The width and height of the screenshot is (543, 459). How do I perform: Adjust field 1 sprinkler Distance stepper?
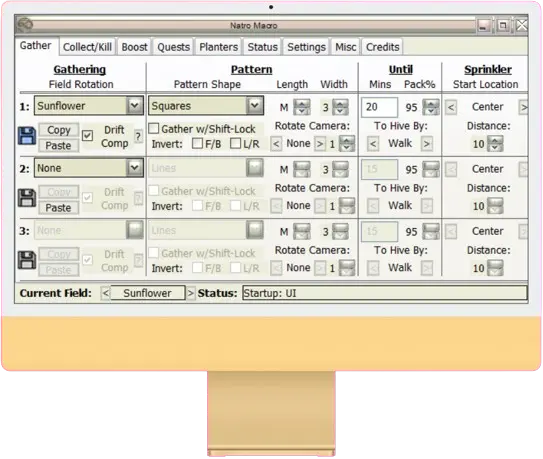[x=495, y=143]
